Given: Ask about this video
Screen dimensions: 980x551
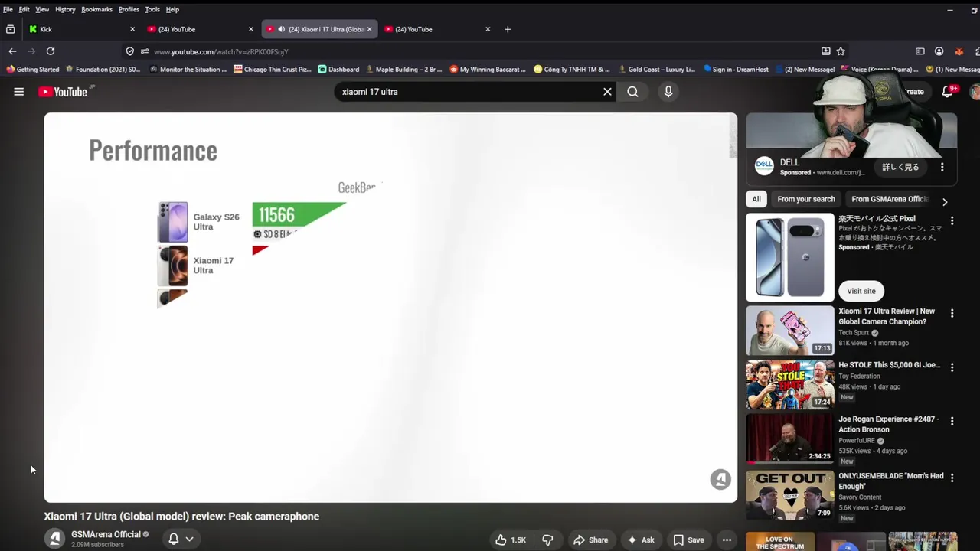Looking at the screenshot, I should (x=640, y=540).
